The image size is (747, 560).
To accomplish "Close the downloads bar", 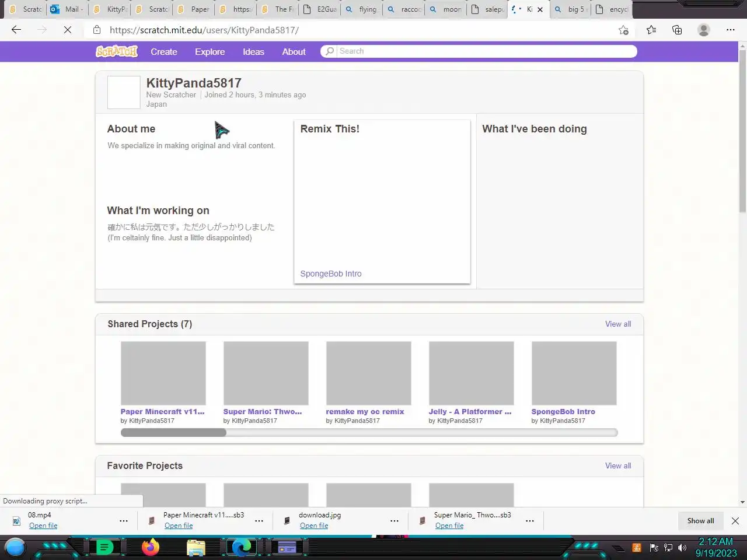I will click(735, 521).
